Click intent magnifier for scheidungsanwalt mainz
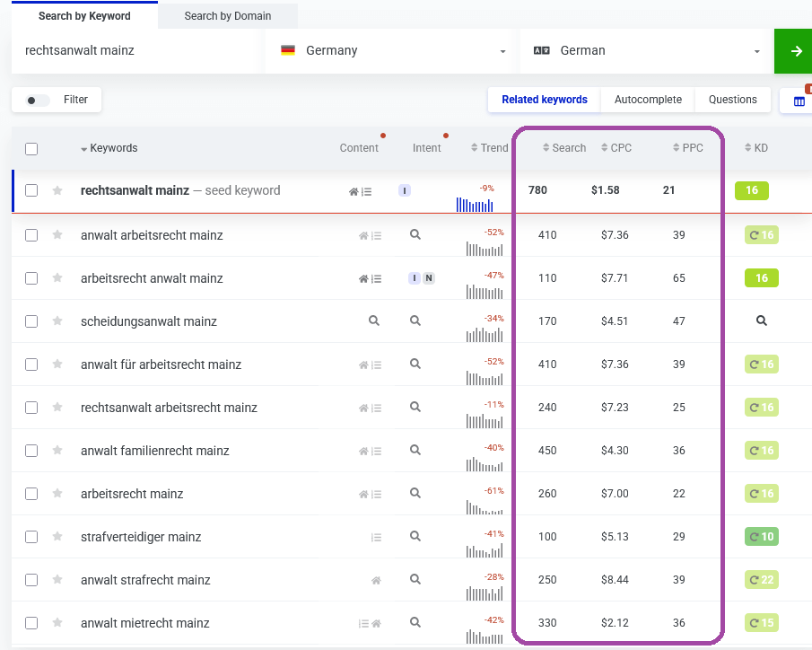Image resolution: width=812 pixels, height=650 pixels. point(415,321)
